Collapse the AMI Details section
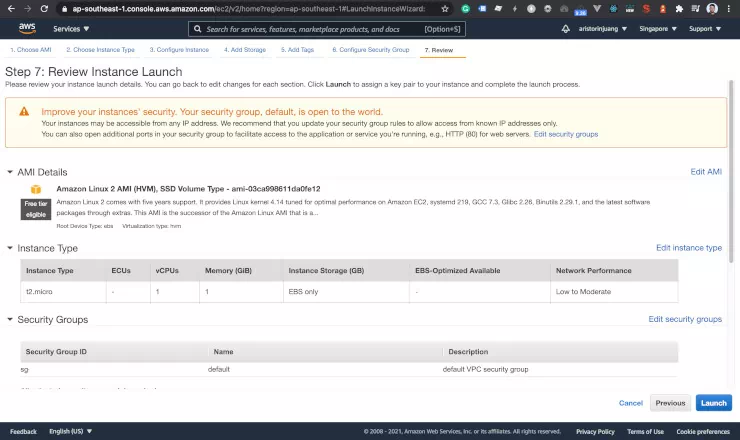 pos(9,172)
